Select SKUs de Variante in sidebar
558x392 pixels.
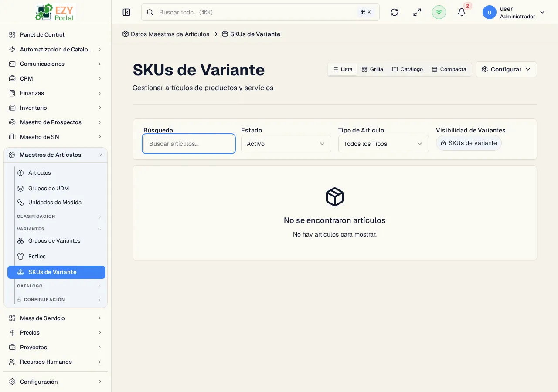point(56,272)
